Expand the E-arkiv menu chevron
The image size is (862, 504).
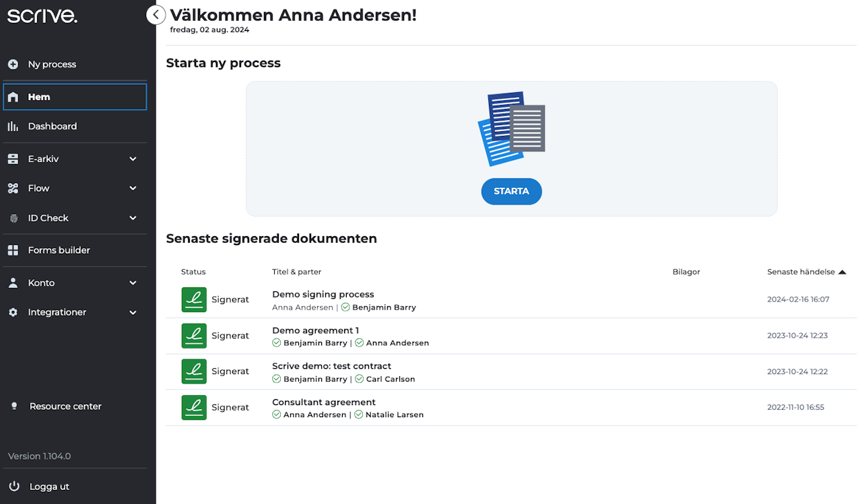coord(133,159)
